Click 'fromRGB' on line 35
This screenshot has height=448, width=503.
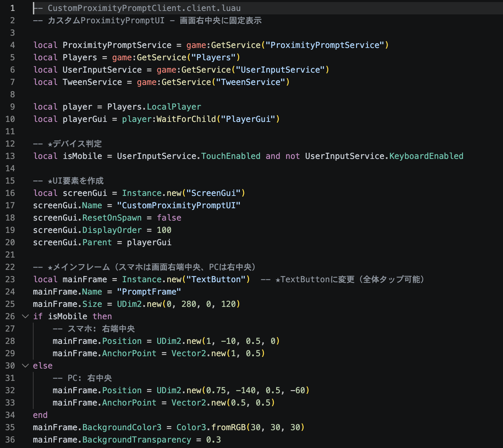[229, 427]
